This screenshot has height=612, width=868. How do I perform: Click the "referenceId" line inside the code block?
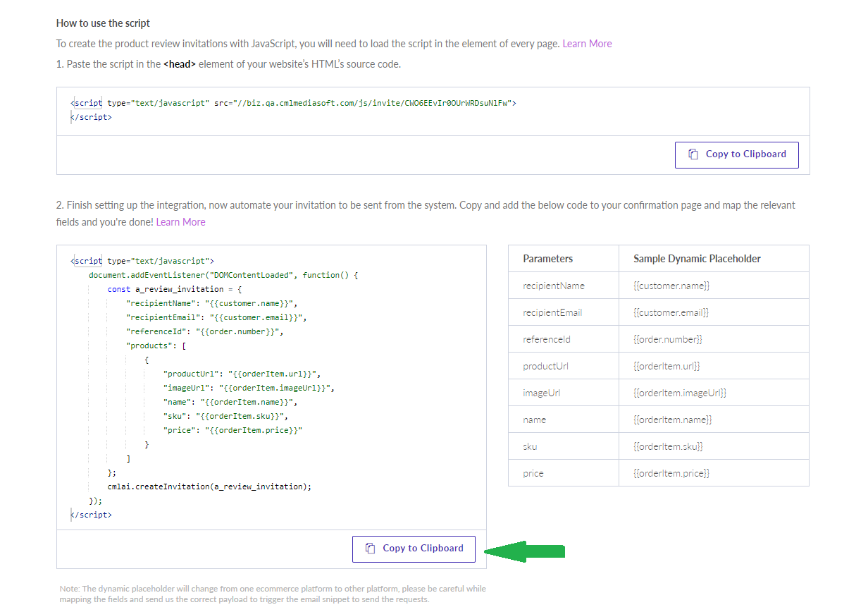[x=204, y=331]
